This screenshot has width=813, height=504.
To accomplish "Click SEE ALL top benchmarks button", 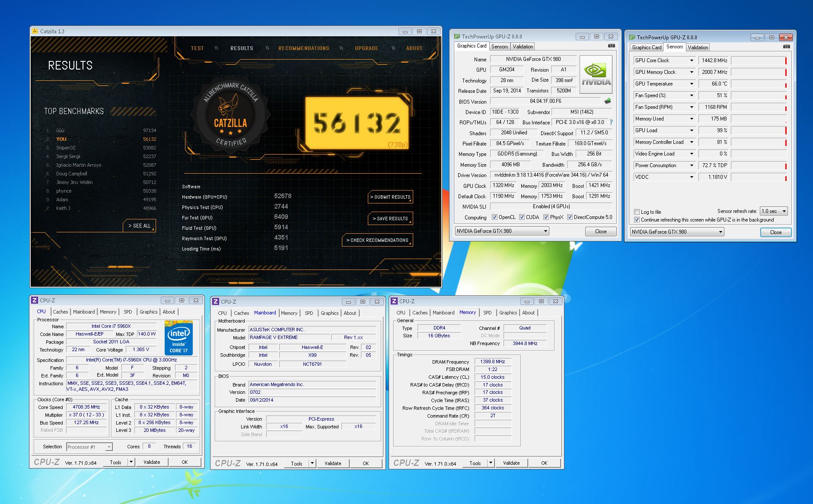I will pos(139,226).
